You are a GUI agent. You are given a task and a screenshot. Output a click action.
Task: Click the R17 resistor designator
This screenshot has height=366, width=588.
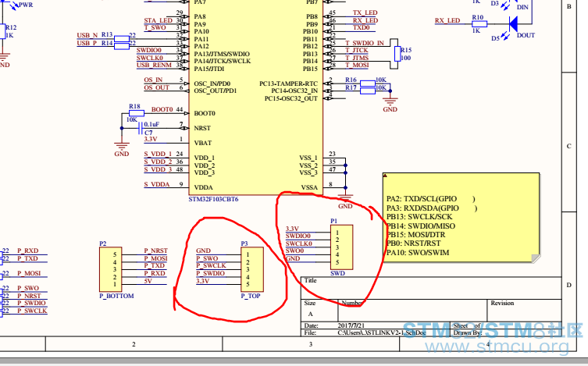pyautogui.click(x=351, y=87)
